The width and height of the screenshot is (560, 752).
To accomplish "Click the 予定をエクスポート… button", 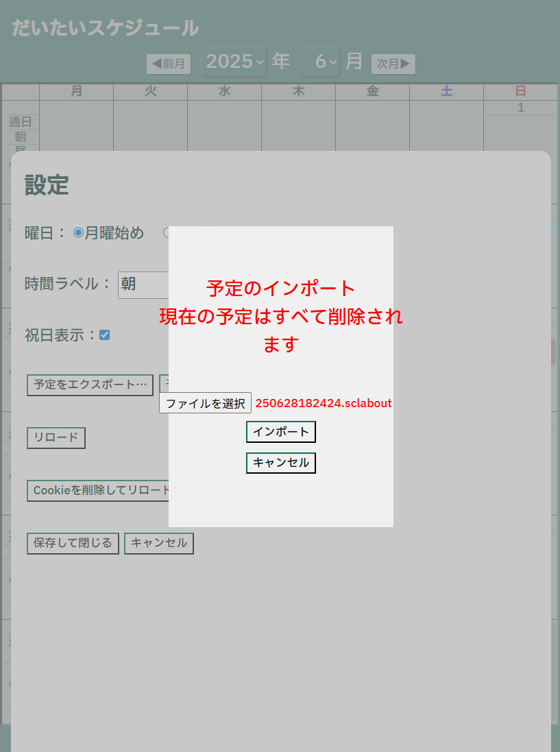I will click(x=90, y=385).
